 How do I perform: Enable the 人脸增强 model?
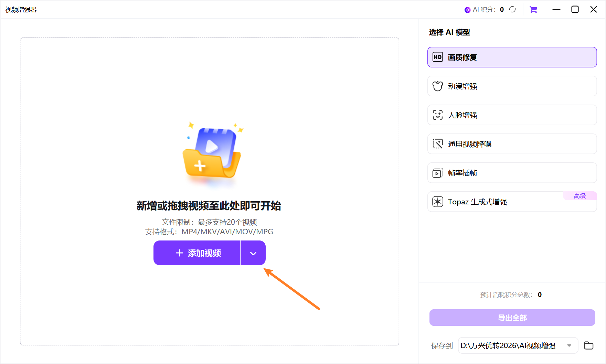tap(499, 115)
